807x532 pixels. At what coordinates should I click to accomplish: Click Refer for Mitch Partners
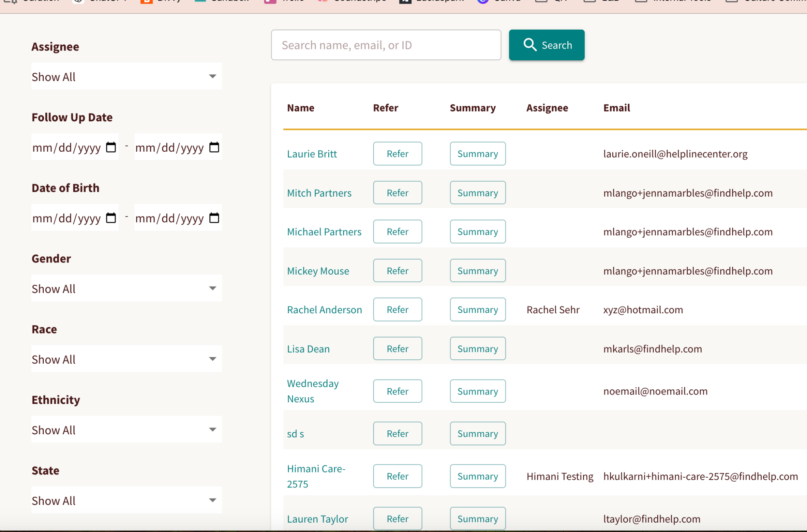click(397, 193)
